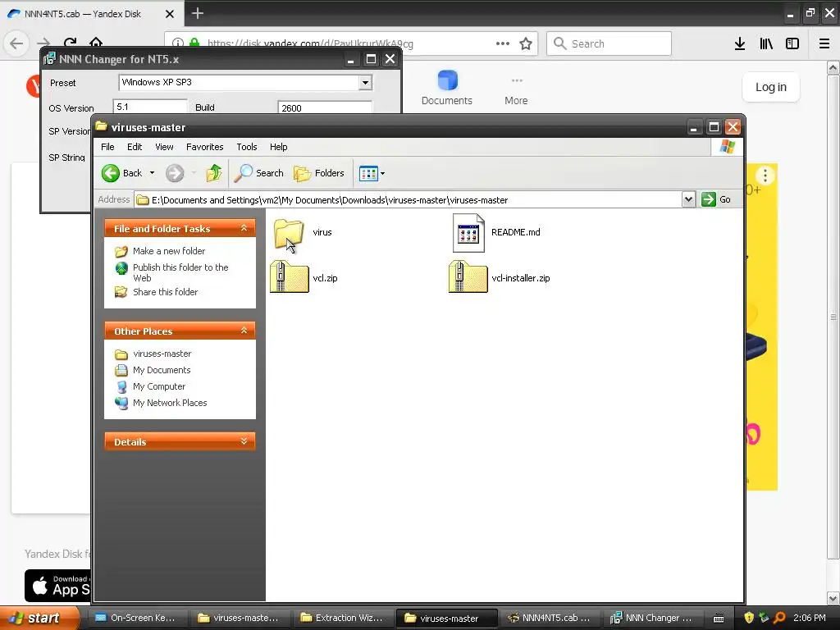The image size is (840, 630).
Task: Go back in the Explorer window
Action: [122, 173]
